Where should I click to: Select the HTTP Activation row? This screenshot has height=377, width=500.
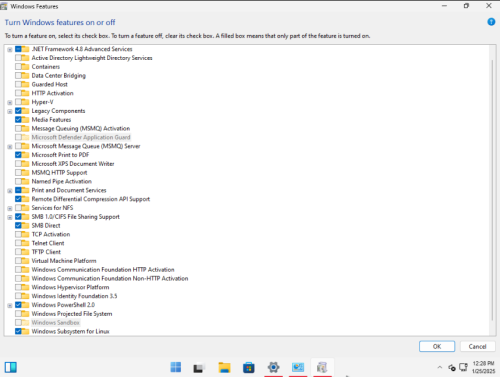pos(52,93)
